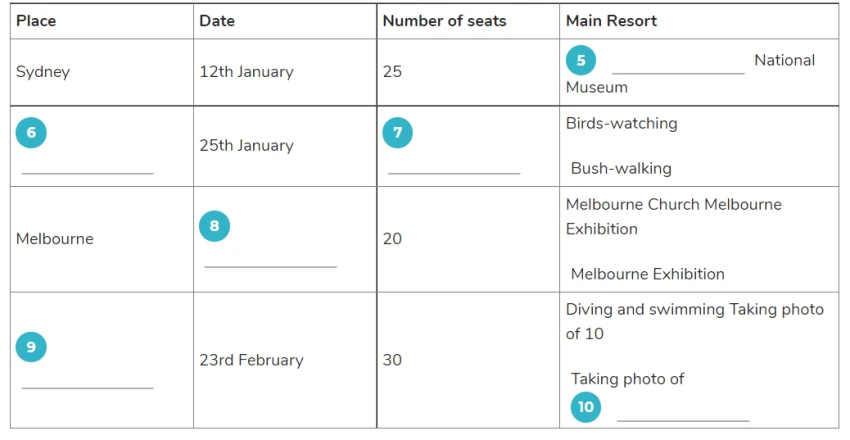Click the Melbourne place cell
Screen dimensions: 850x440
point(54,239)
